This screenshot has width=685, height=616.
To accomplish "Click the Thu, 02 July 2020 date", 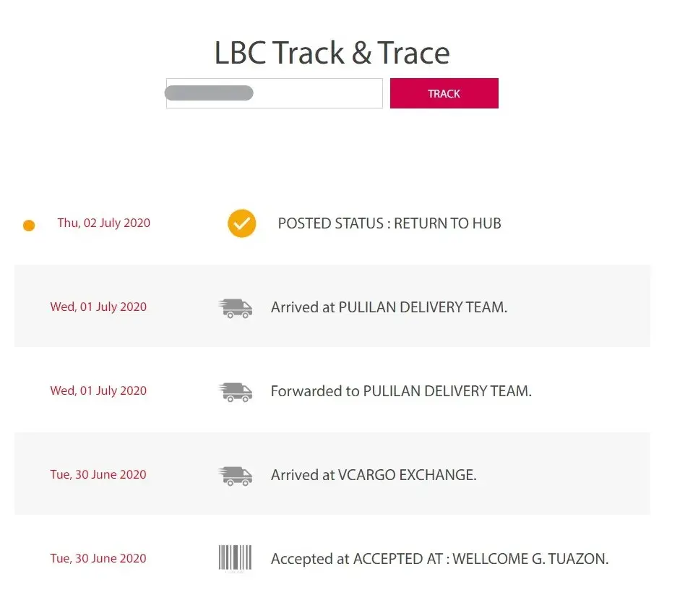I will [x=104, y=223].
